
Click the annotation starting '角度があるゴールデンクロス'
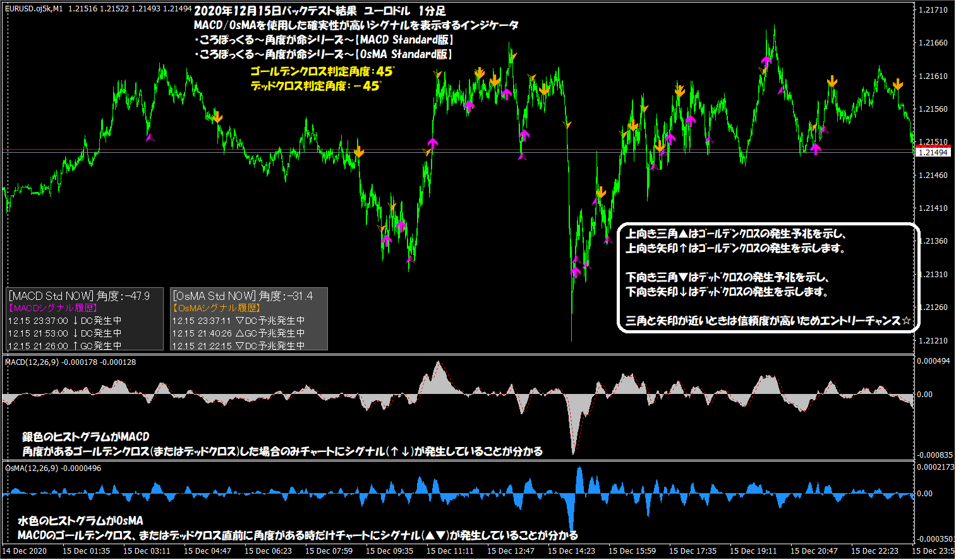coord(282,451)
